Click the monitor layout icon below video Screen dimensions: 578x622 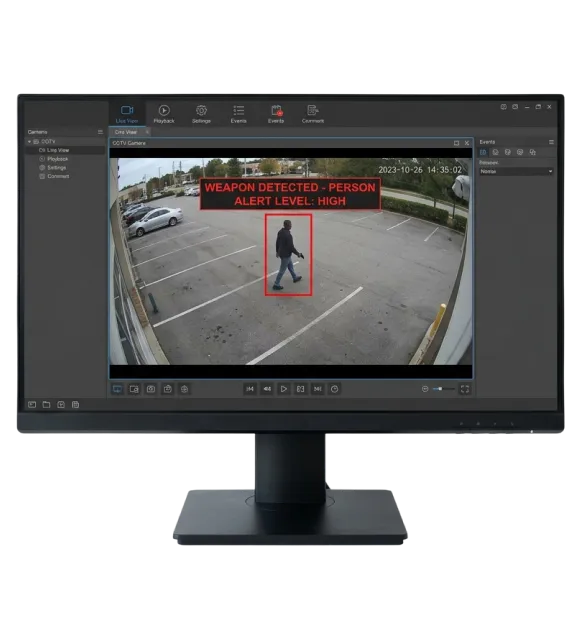(117, 389)
